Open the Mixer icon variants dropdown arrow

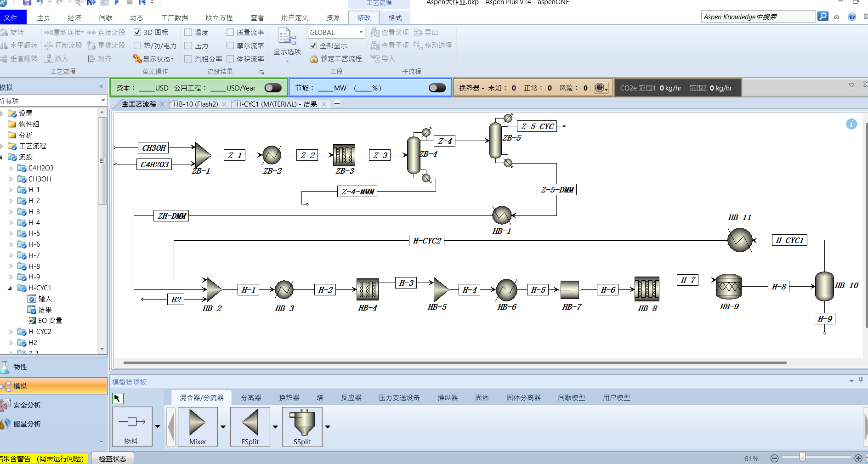223,427
